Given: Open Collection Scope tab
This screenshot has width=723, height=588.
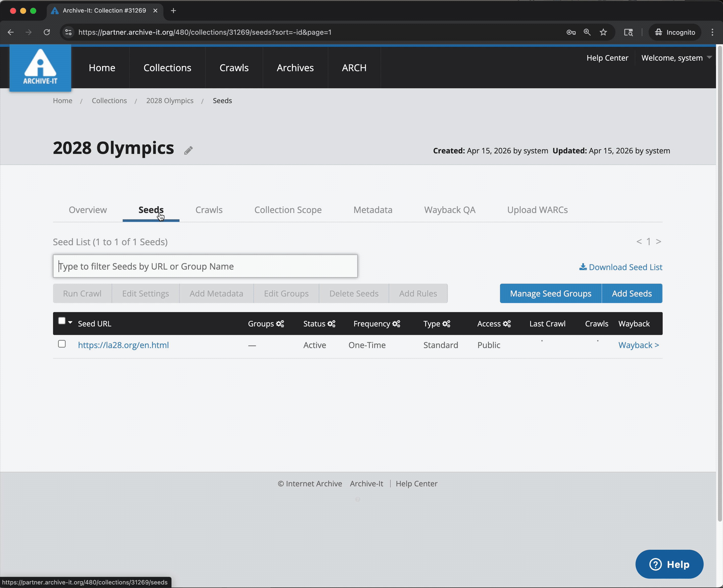Looking at the screenshot, I should pyautogui.click(x=288, y=210).
